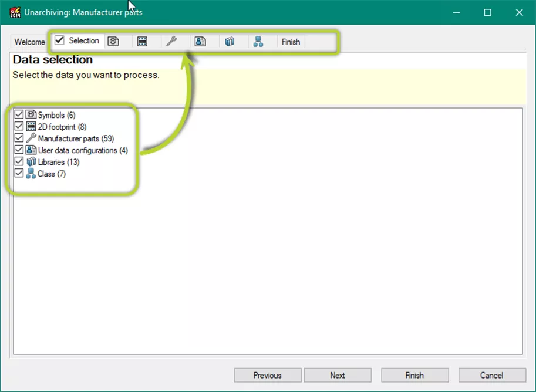The width and height of the screenshot is (536, 392).
Task: Select the wrench Manufacturer parts step icon
Action: (x=172, y=40)
